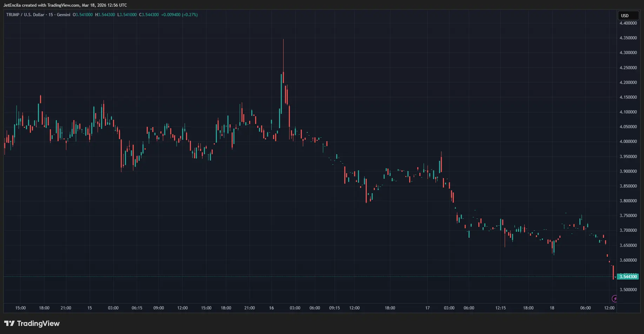Click the JetEncila created with TradingView.com caption
This screenshot has height=334, width=644.
65,5
